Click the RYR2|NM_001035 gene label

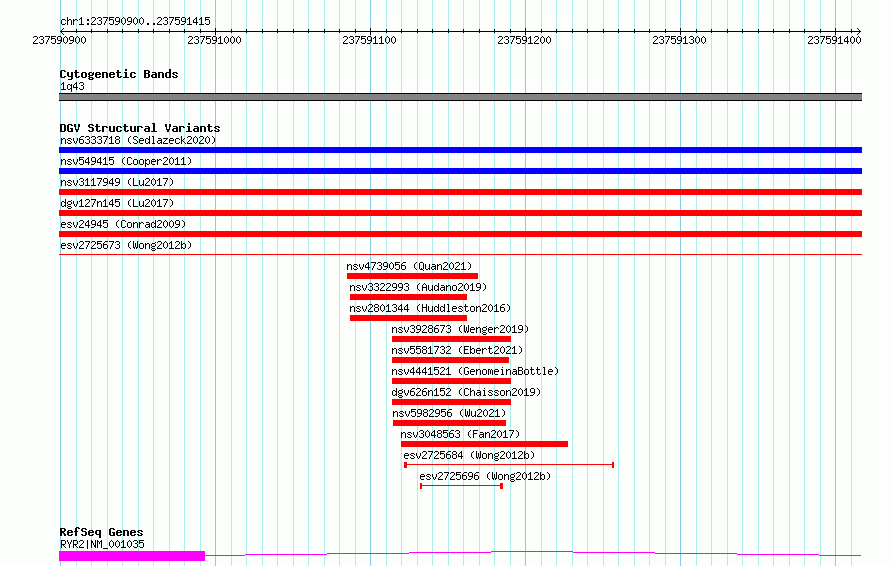(x=102, y=544)
